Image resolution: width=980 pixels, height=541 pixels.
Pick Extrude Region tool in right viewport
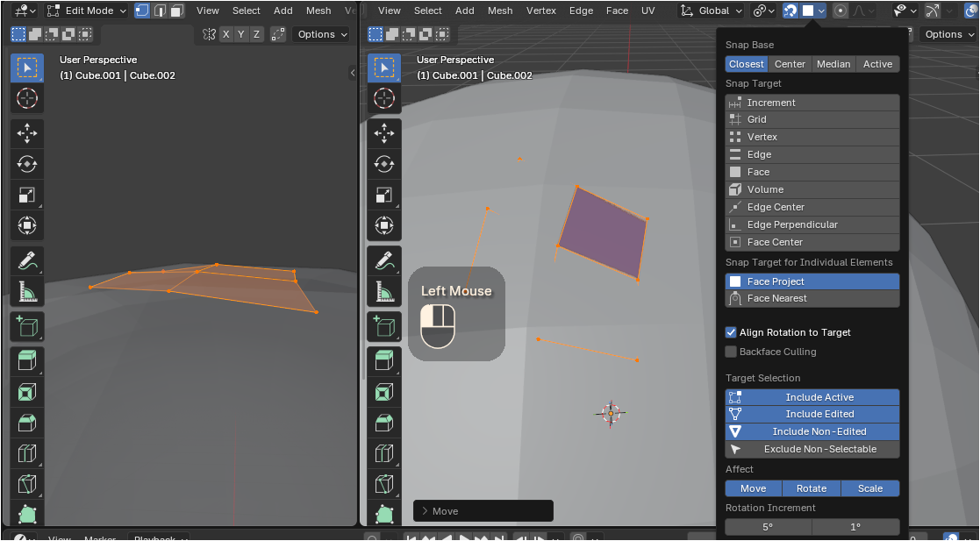383,362
